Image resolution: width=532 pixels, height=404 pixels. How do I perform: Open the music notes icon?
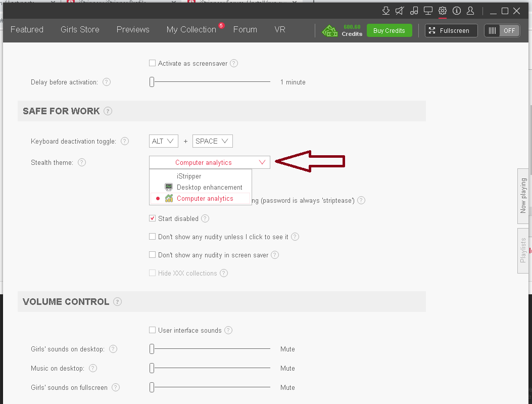(414, 11)
